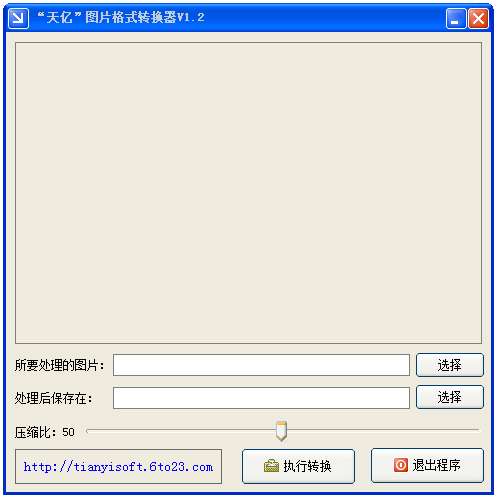Open the tianyisoft.6to23.com link
The image size is (497, 497).
coord(118,467)
